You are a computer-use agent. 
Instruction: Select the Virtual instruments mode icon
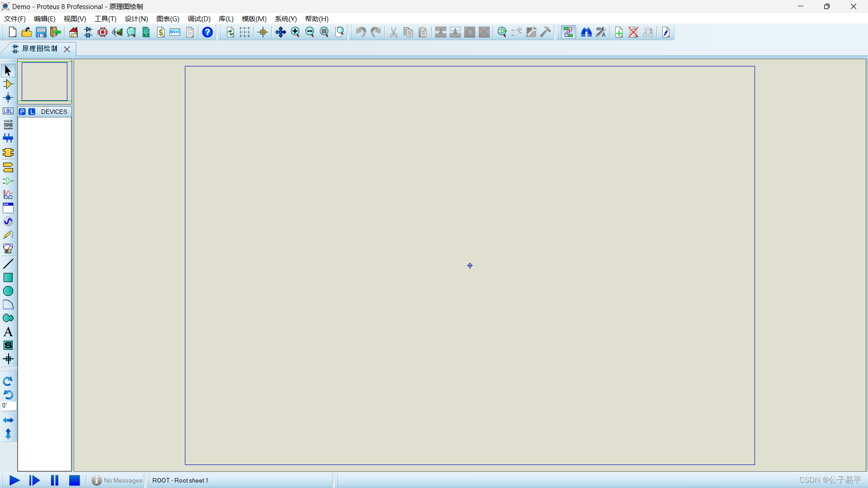[x=8, y=249]
